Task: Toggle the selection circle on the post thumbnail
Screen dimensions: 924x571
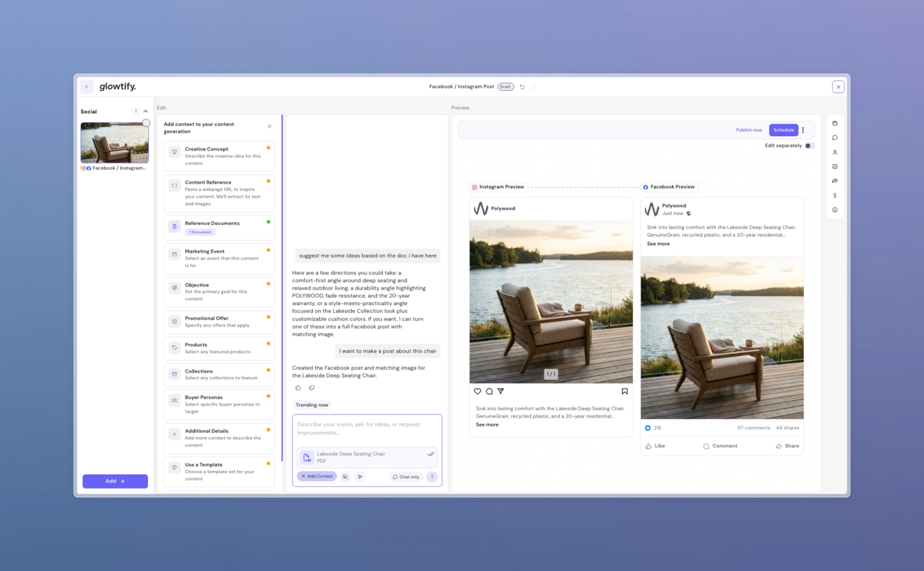Action: pyautogui.click(x=146, y=122)
